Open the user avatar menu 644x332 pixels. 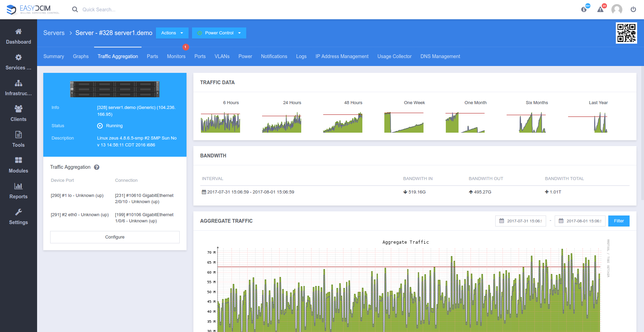coord(617,9)
